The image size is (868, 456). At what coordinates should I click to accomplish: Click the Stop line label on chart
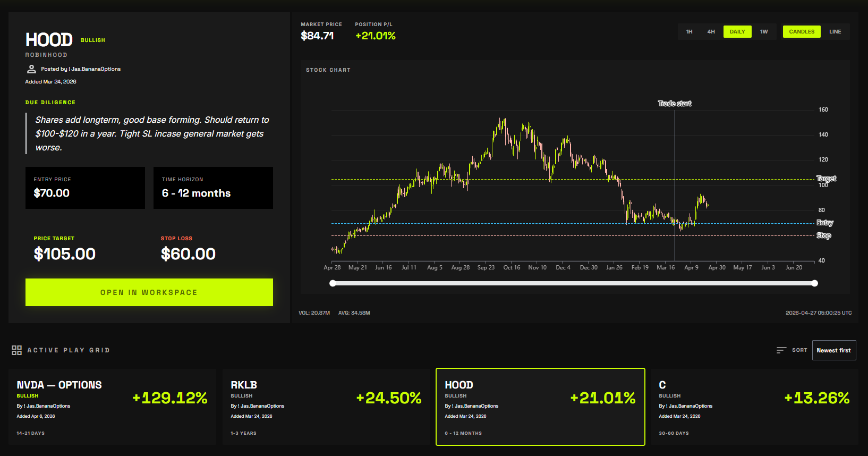[824, 235]
